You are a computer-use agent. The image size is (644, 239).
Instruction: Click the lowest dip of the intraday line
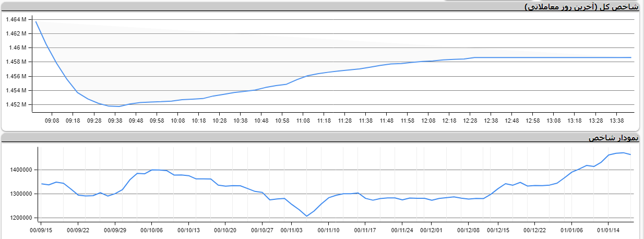coord(119,106)
